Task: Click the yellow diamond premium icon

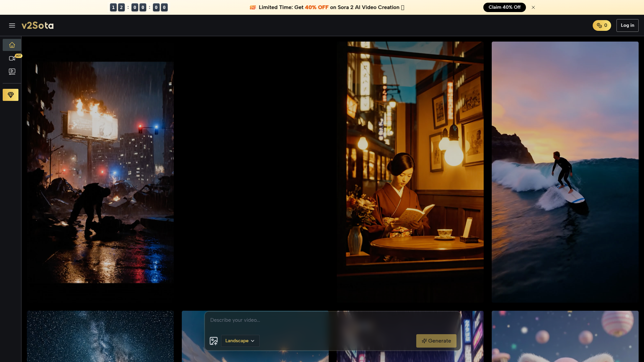Action: click(x=11, y=95)
